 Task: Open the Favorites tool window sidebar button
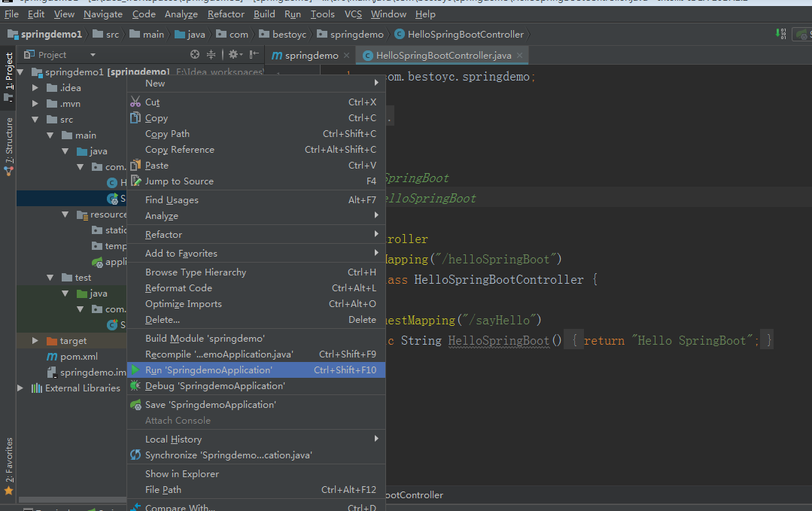click(9, 465)
